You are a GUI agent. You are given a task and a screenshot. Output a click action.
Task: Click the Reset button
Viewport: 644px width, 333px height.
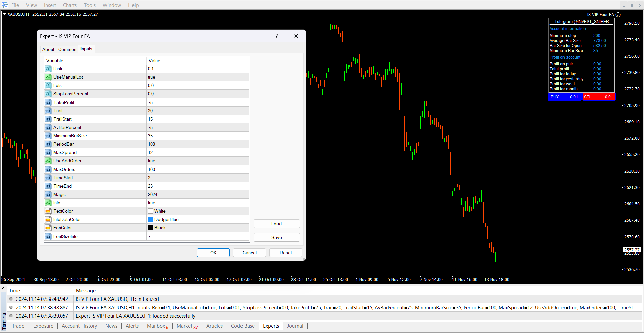[x=286, y=253]
